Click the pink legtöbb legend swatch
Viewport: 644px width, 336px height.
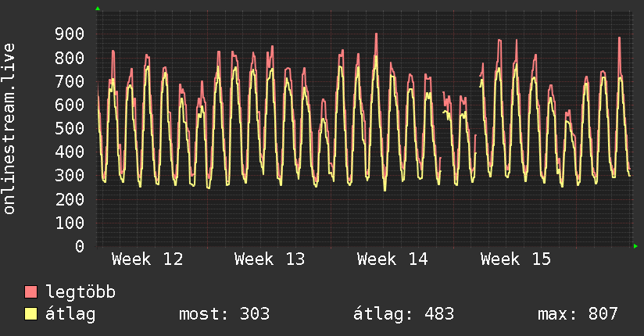30,291
